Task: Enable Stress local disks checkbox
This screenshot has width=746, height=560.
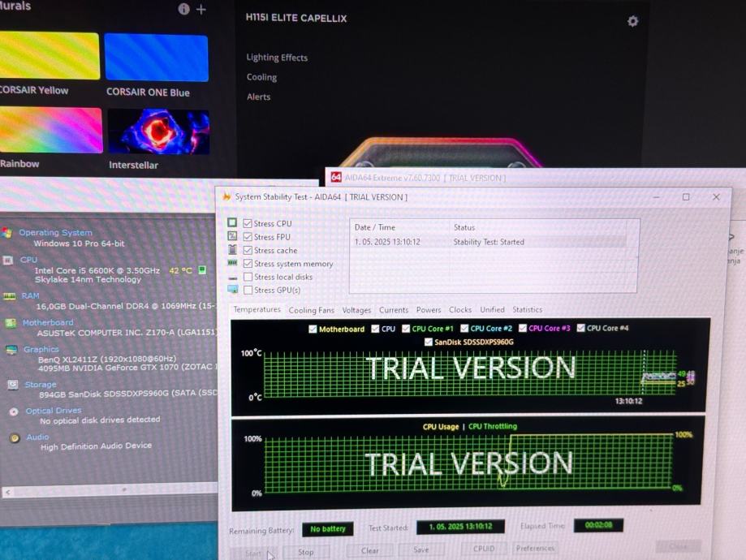Action: tap(248, 277)
